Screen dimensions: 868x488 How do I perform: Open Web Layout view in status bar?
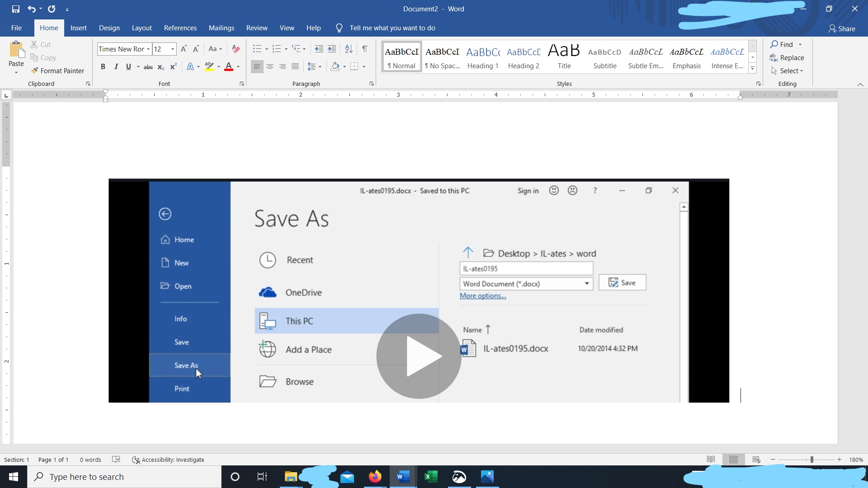[x=756, y=460]
